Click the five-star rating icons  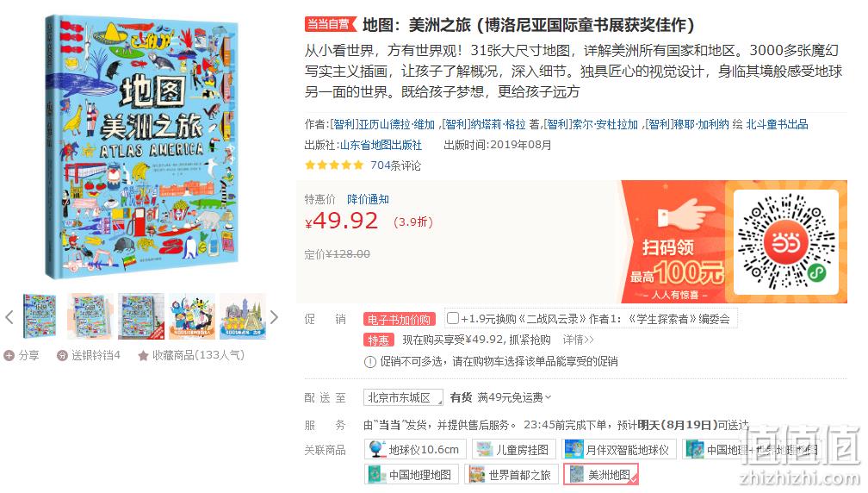(x=334, y=165)
